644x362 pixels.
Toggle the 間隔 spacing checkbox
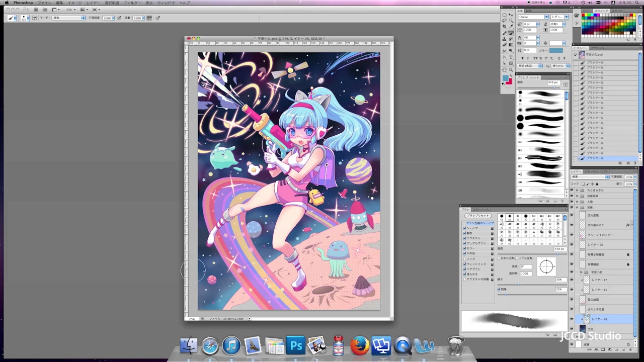pos(499,289)
